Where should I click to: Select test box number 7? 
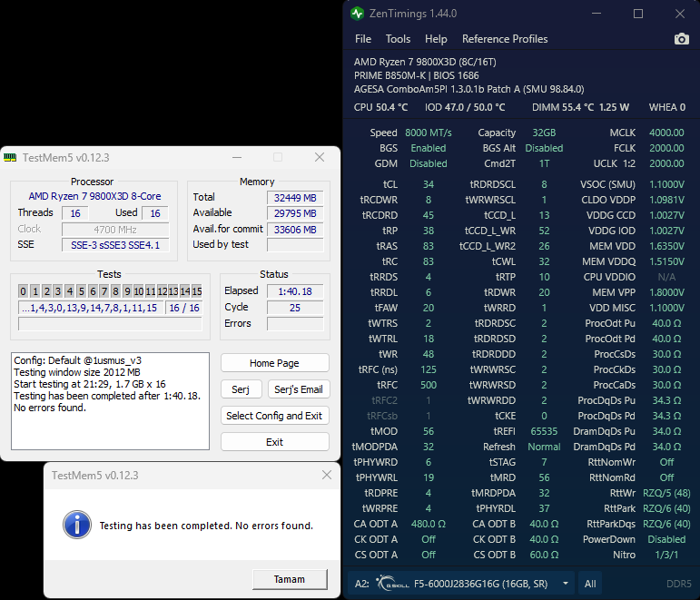[104, 291]
